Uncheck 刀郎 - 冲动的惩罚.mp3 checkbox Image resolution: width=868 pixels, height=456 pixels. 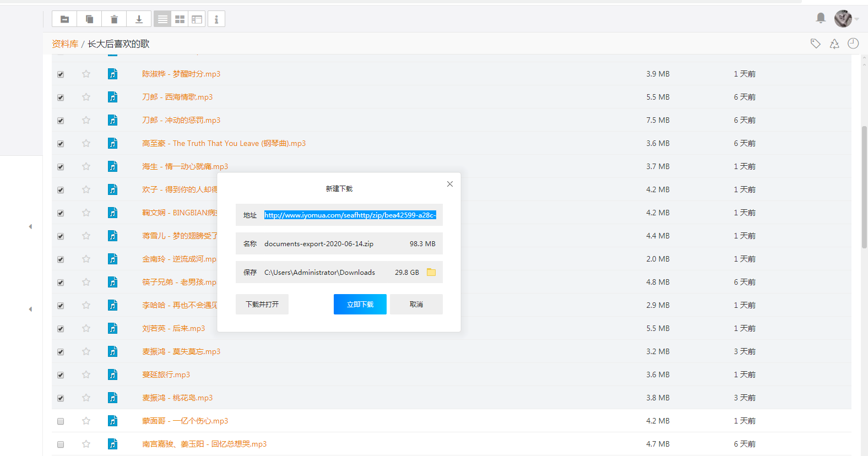(x=61, y=121)
